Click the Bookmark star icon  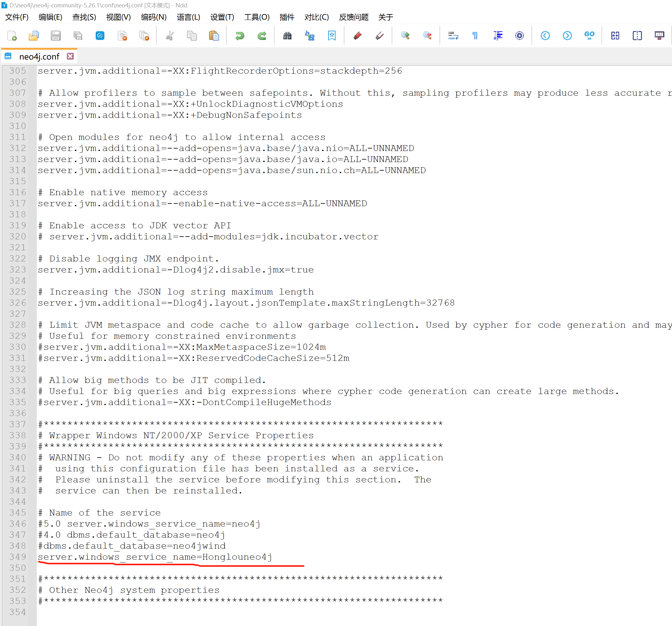coord(332,36)
